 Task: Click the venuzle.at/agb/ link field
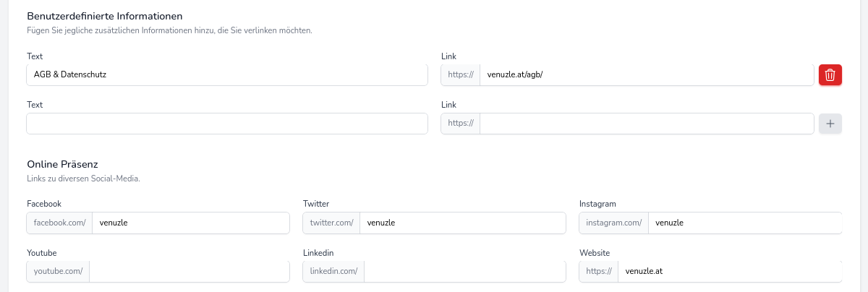pyautogui.click(x=646, y=74)
